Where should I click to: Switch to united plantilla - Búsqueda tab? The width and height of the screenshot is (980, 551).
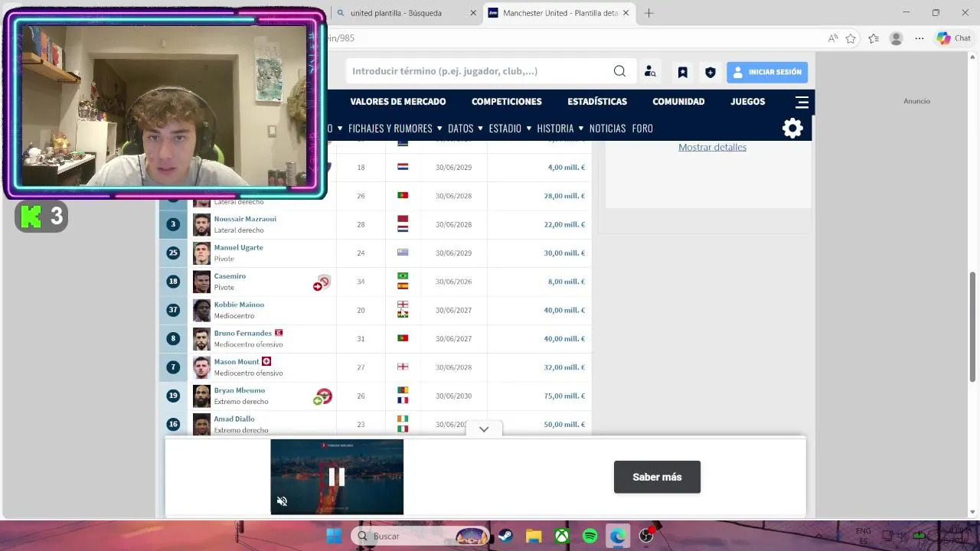click(x=406, y=13)
